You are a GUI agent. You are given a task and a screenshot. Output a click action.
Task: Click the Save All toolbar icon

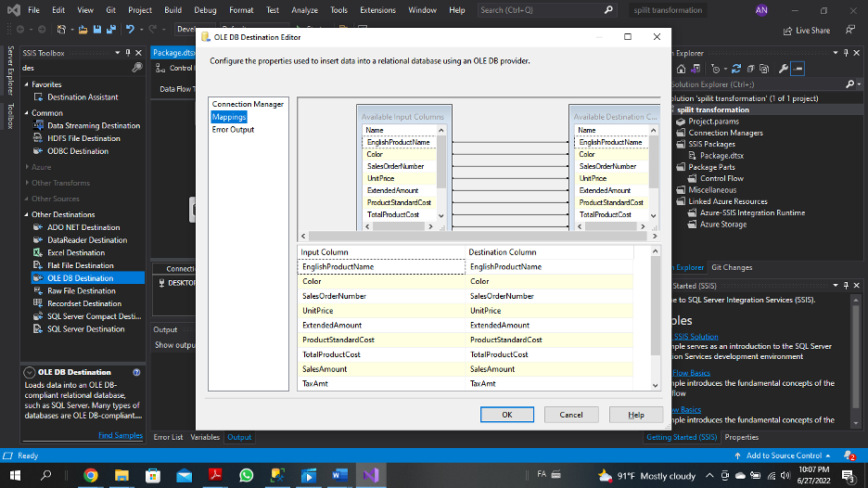tap(109, 30)
